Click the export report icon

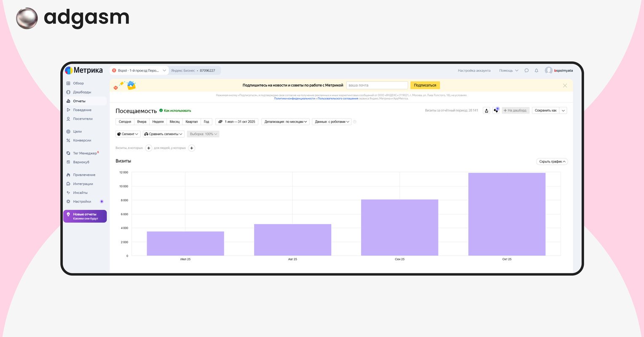click(x=486, y=110)
